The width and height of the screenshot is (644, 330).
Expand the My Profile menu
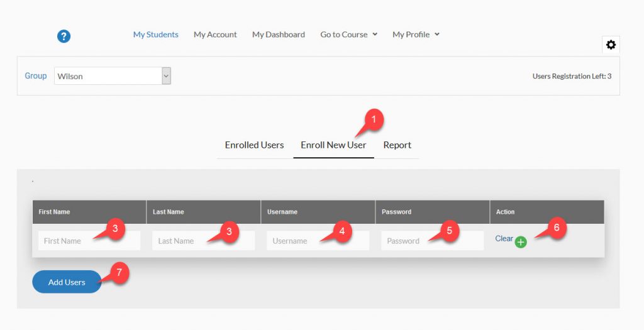(416, 35)
